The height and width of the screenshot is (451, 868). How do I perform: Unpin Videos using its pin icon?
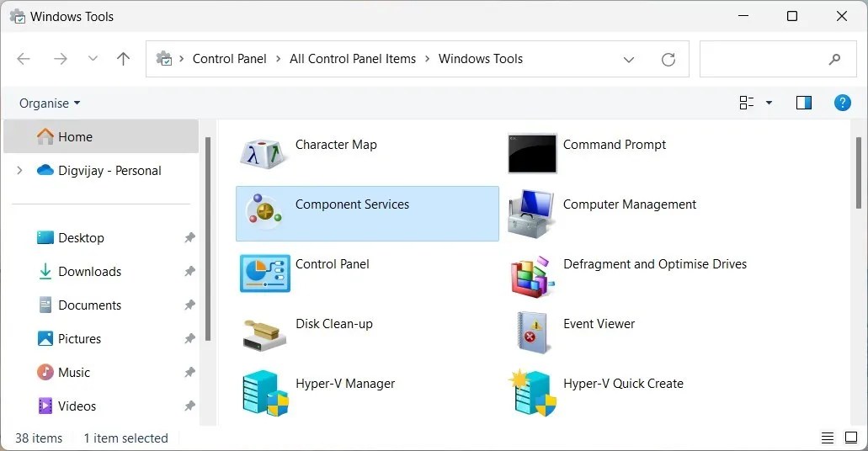(x=190, y=406)
